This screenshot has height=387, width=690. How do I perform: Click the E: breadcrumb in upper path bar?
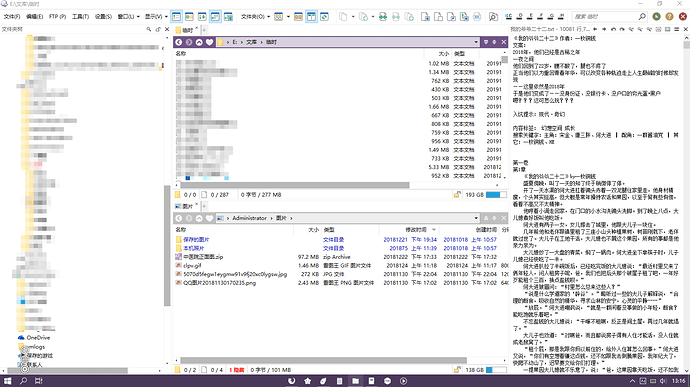coord(235,42)
